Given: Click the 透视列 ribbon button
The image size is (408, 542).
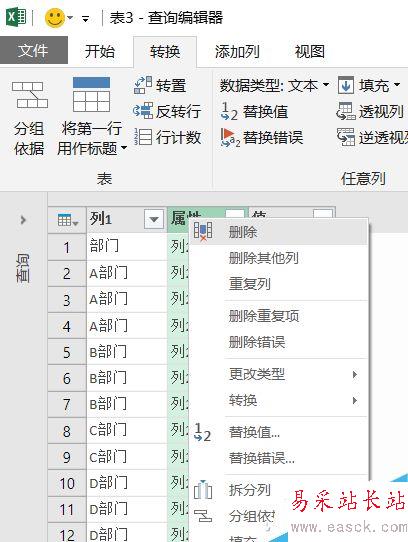Looking at the screenshot, I should pyautogui.click(x=370, y=111).
